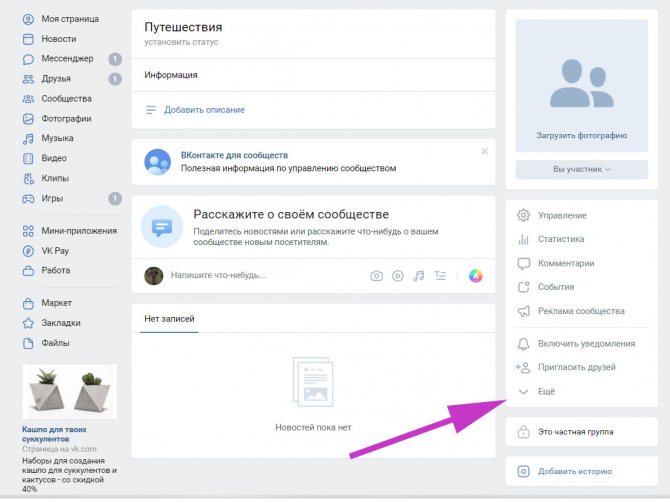Click succulent planters ad thumbnail

70,391
